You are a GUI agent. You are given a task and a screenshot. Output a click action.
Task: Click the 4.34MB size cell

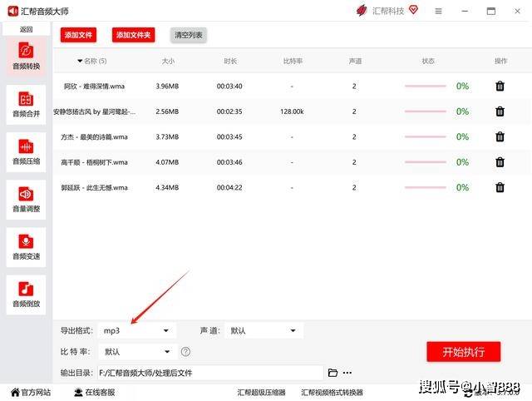167,187
